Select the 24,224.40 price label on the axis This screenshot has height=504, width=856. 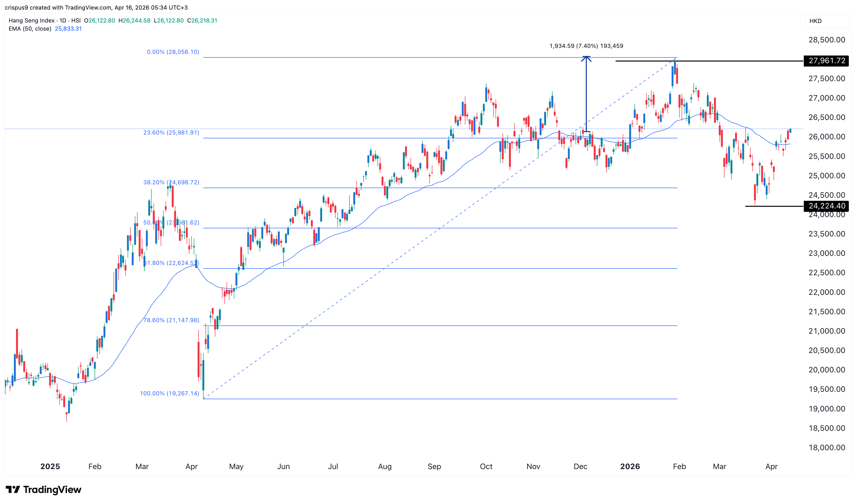pyautogui.click(x=827, y=206)
